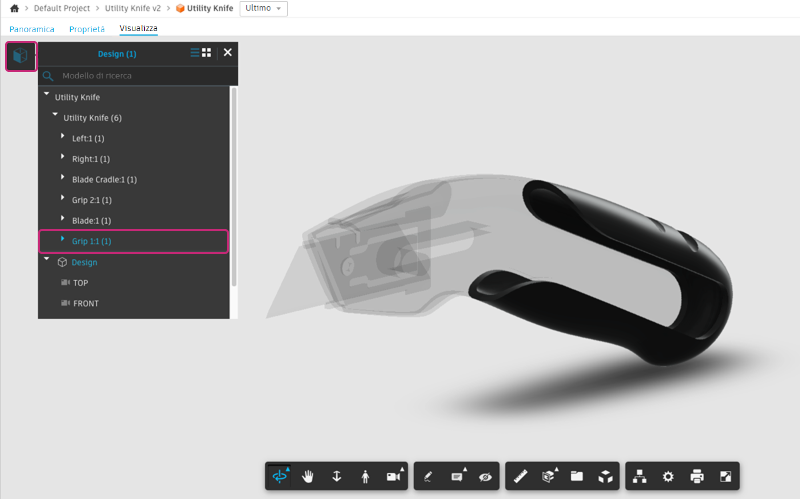Go to the home icon in breadcrumb
The image size is (800, 499).
[x=14, y=8]
